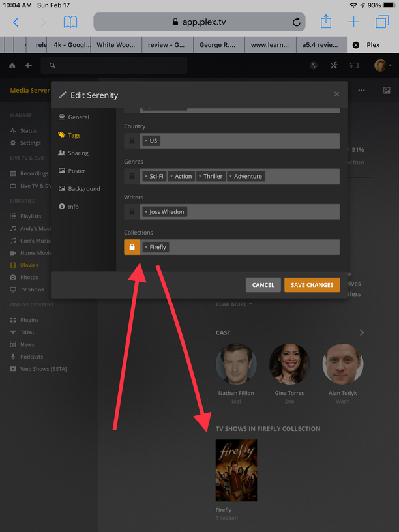399x532 pixels.
Task: Remove the Action genre tag
Action: click(x=171, y=176)
